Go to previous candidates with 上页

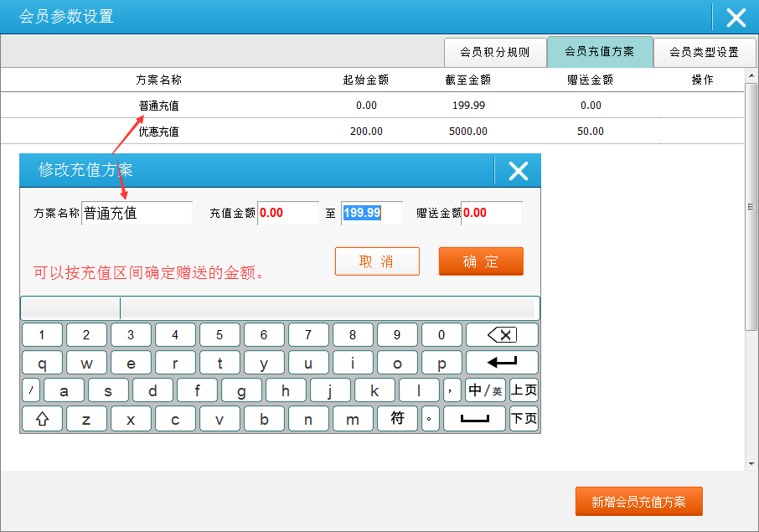[524, 390]
